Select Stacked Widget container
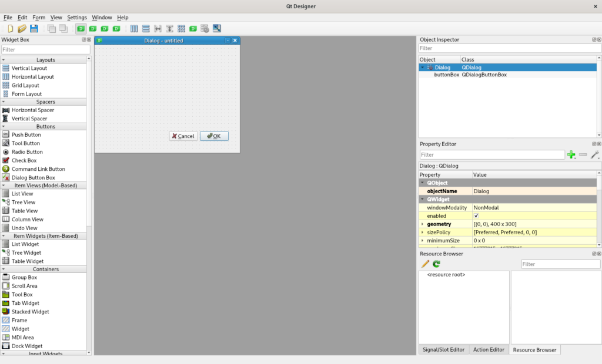The image size is (602, 364). tap(31, 311)
